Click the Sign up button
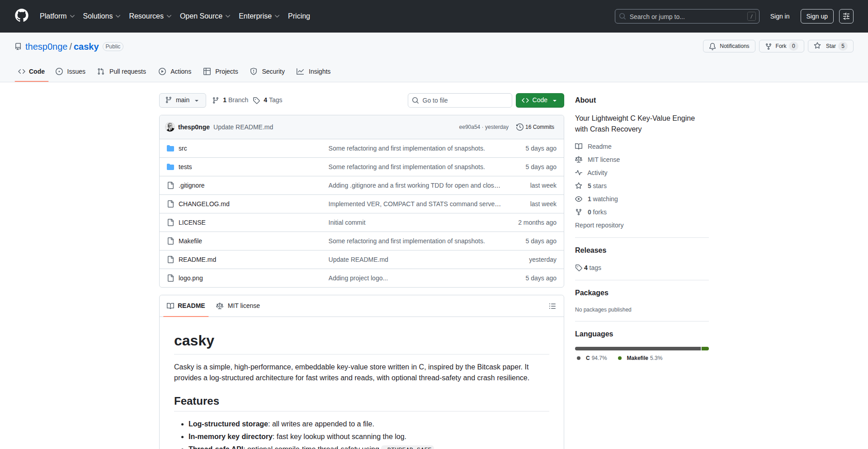Image resolution: width=868 pixels, height=449 pixels. click(816, 16)
